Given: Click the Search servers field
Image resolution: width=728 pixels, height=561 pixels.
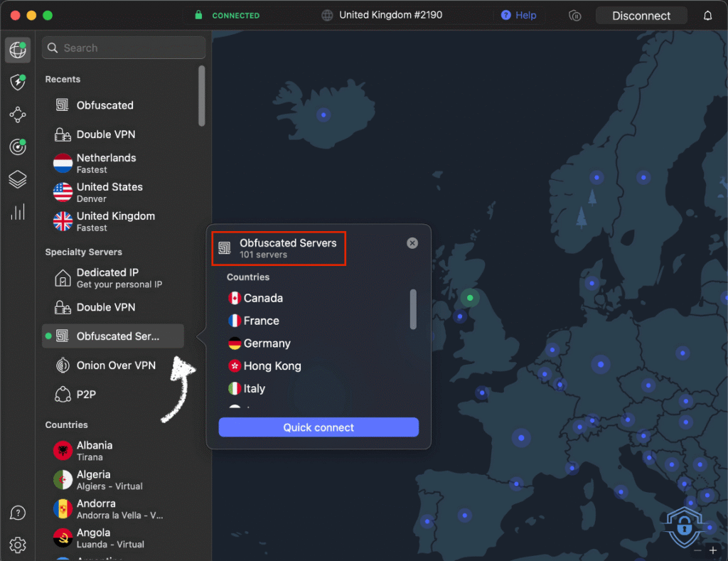Looking at the screenshot, I should (124, 48).
